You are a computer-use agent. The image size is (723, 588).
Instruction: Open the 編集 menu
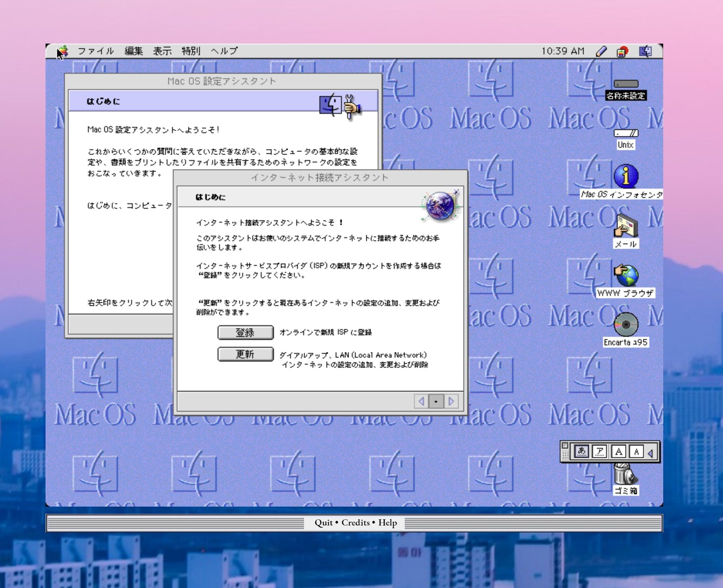133,51
